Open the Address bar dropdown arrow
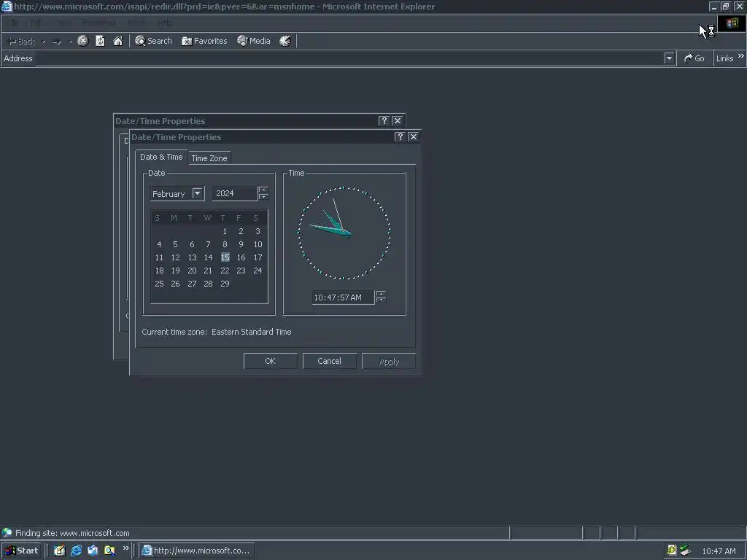747x560 pixels. point(670,58)
